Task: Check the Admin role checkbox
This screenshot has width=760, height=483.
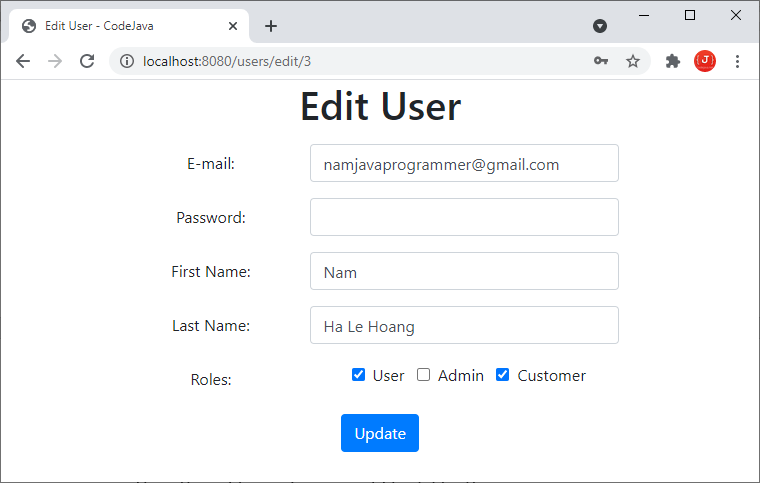Action: 423,374
